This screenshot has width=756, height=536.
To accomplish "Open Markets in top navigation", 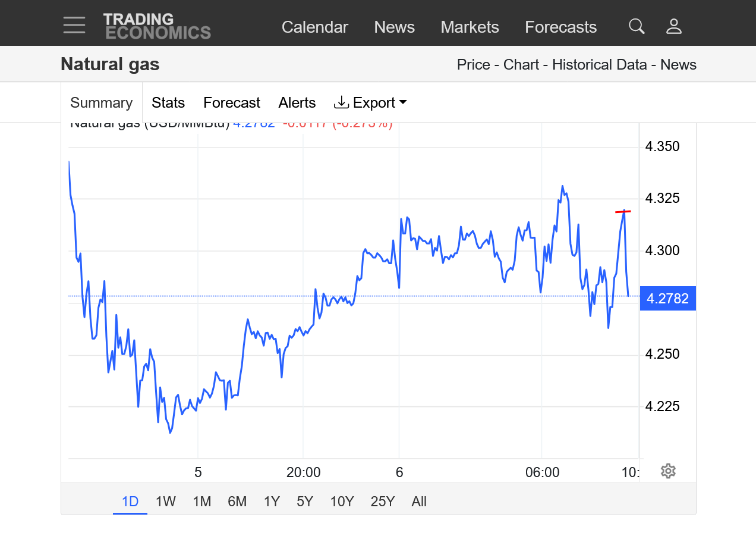I will pos(470,27).
